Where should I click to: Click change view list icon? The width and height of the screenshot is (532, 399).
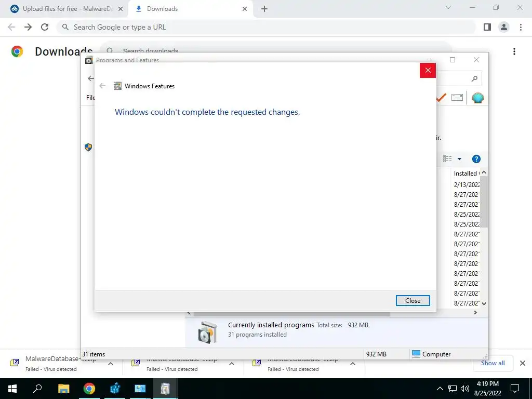(x=447, y=159)
